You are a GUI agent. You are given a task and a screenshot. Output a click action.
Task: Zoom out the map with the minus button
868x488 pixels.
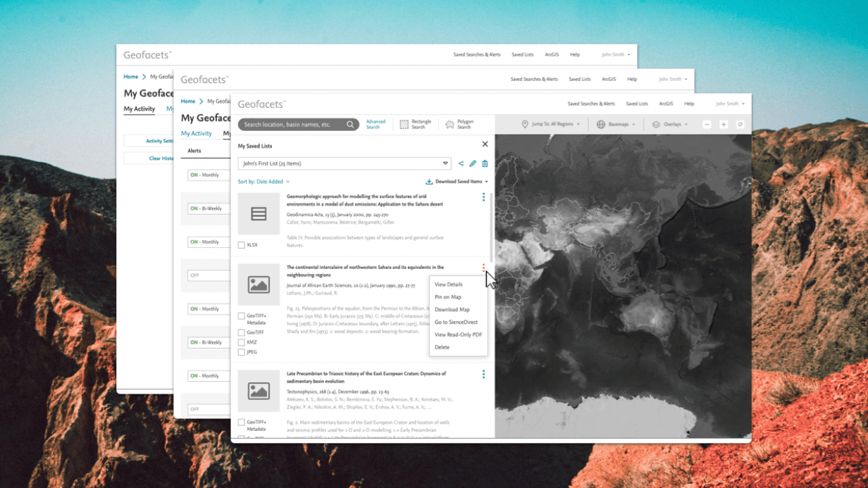[707, 125]
